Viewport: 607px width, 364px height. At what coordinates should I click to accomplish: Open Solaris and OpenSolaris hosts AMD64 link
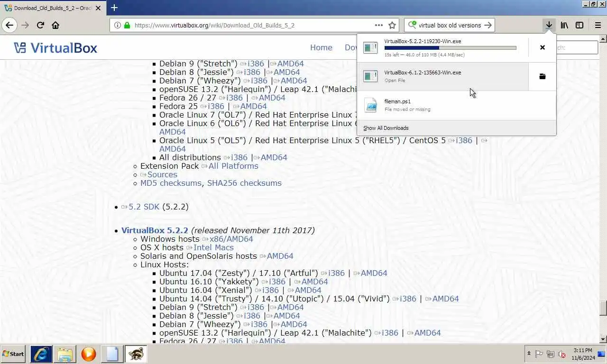click(280, 256)
